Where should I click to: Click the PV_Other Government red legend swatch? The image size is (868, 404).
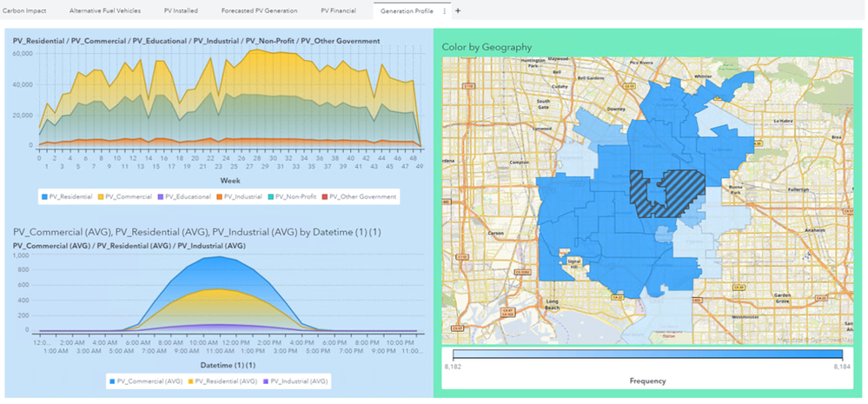[324, 196]
